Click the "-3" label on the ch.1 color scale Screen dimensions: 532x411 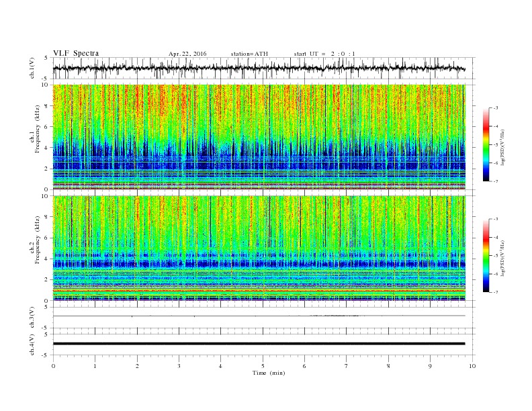[x=496, y=108]
